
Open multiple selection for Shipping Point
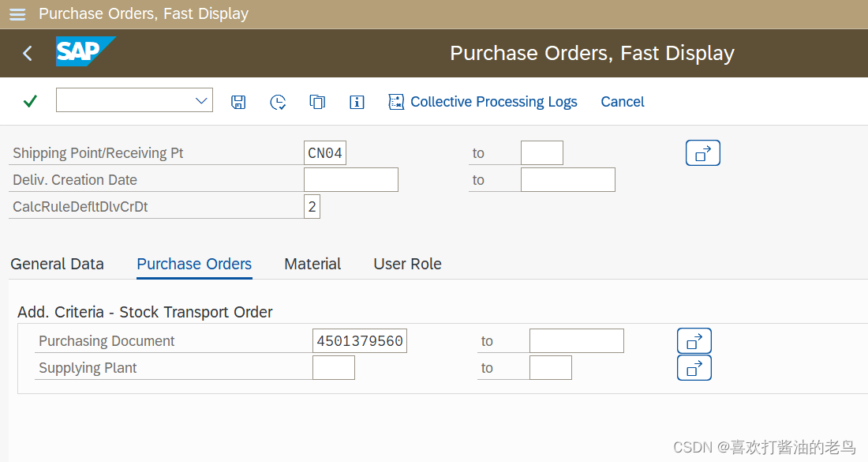[x=702, y=152]
